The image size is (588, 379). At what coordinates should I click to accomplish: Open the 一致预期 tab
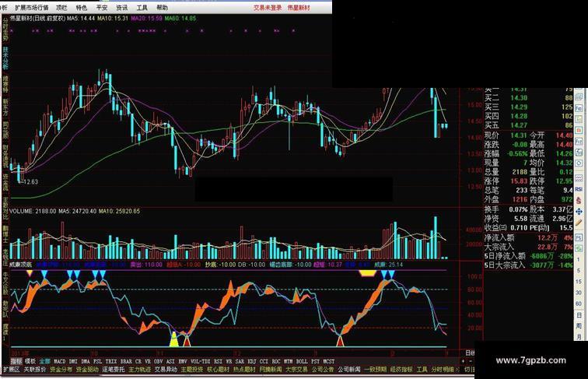tap(375, 370)
